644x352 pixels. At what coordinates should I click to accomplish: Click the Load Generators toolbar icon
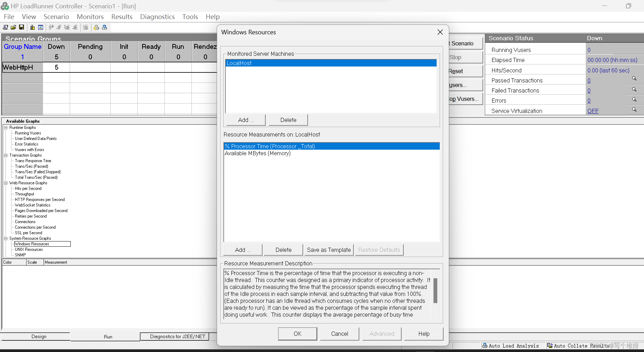(x=32, y=27)
